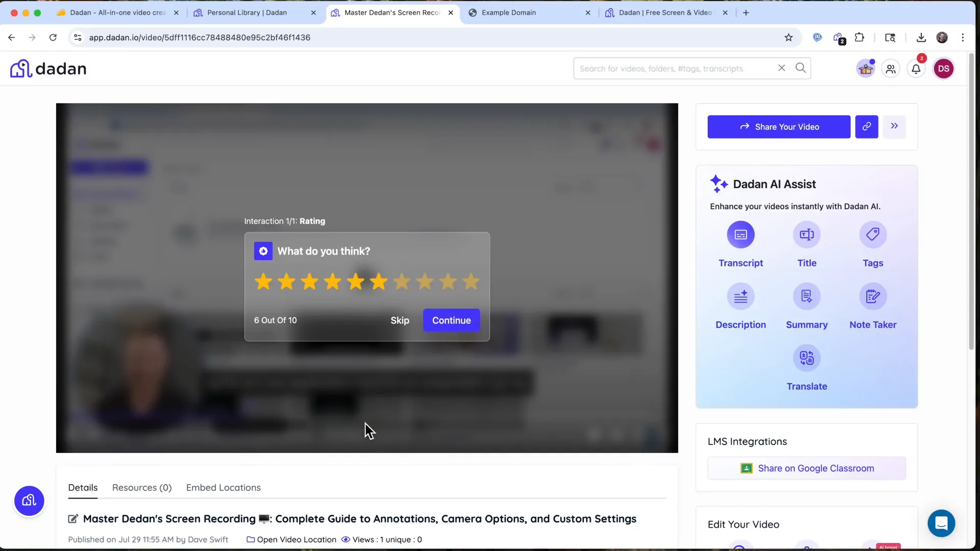Click the search magnifier icon
The width and height of the screenshot is (980, 551).
(801, 68)
